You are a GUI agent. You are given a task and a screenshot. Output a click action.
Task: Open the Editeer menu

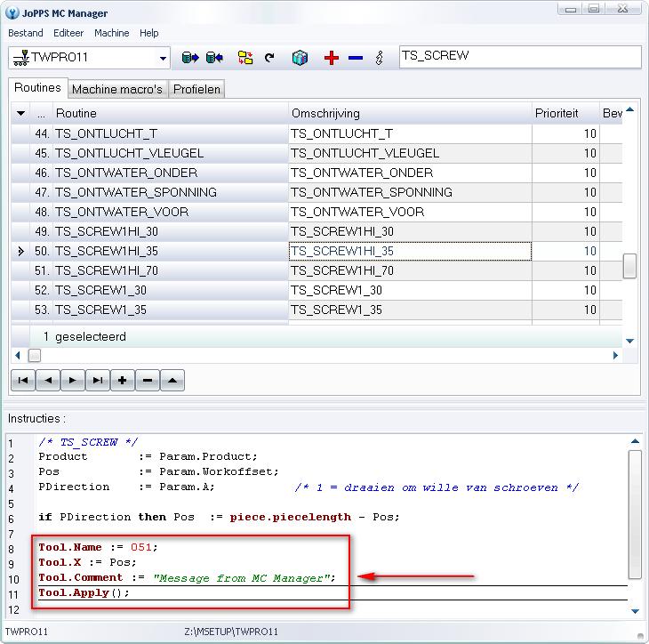68,33
